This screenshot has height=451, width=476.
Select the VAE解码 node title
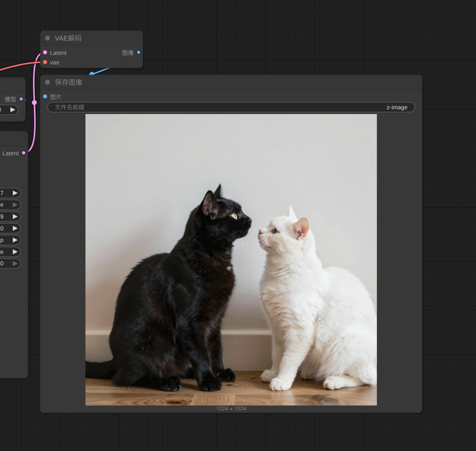click(68, 38)
